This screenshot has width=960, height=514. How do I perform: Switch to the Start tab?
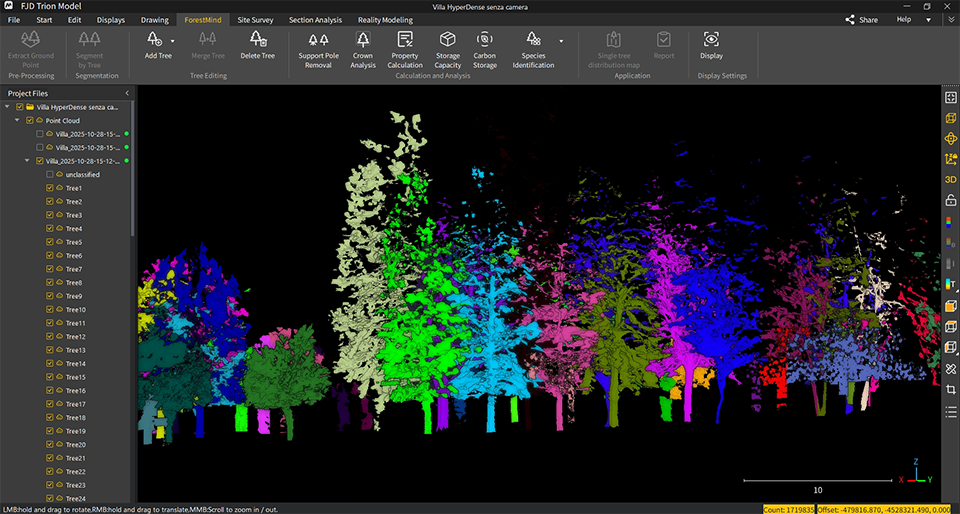(x=44, y=20)
